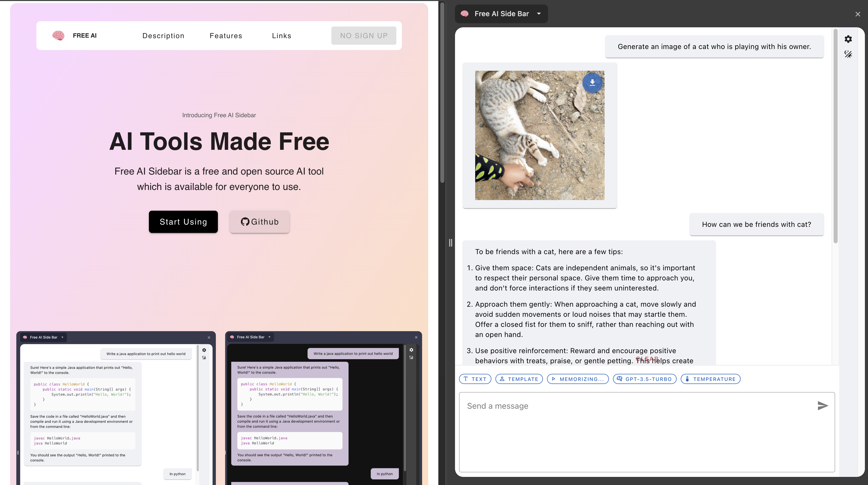This screenshot has width=868, height=485.
Task: Open the TEMPLATE selector chip
Action: tap(519, 379)
